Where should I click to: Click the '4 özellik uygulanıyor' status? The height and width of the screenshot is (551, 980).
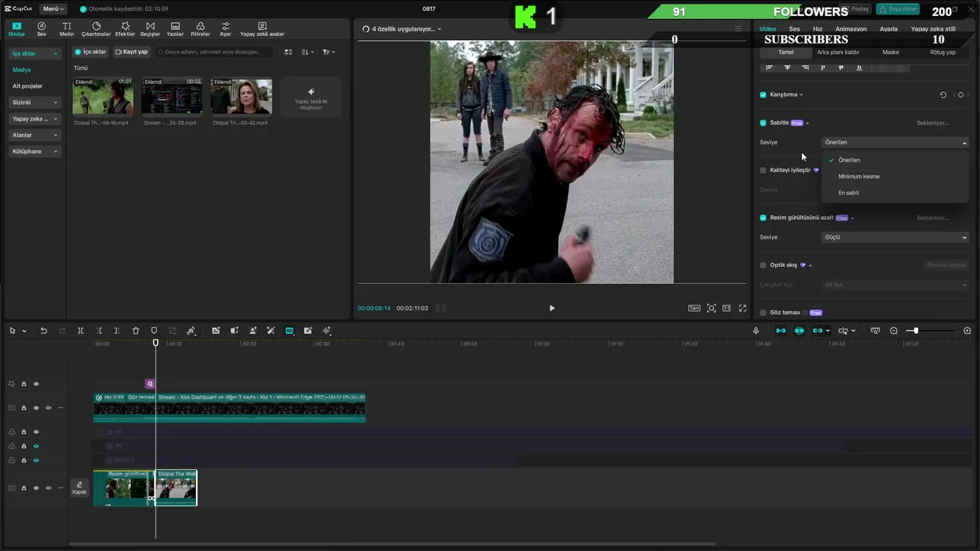[x=402, y=29]
